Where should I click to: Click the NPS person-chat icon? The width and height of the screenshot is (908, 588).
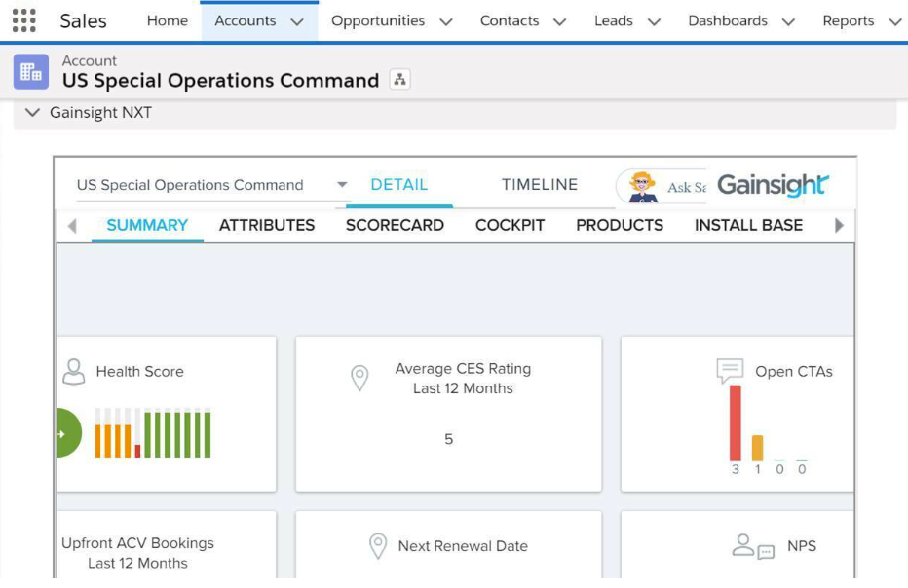[752, 546]
